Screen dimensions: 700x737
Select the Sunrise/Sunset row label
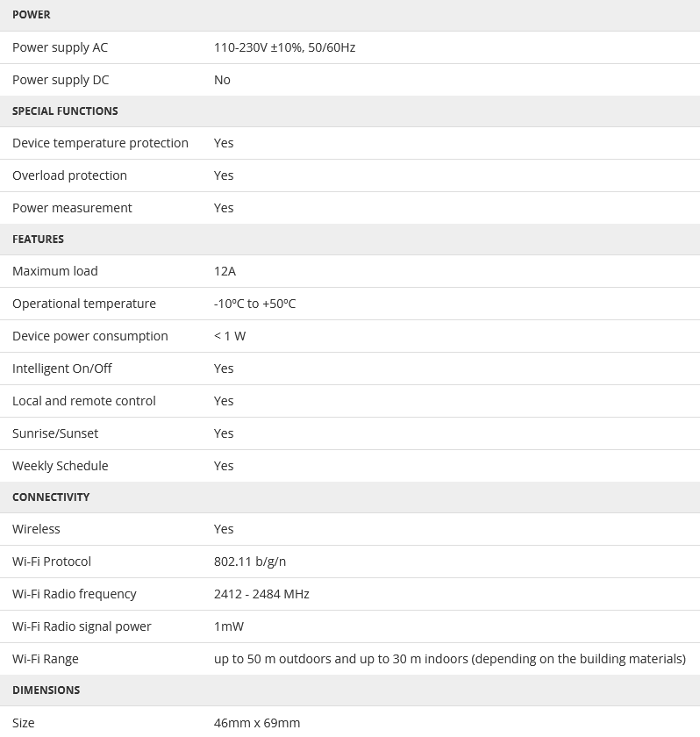pyautogui.click(x=55, y=433)
